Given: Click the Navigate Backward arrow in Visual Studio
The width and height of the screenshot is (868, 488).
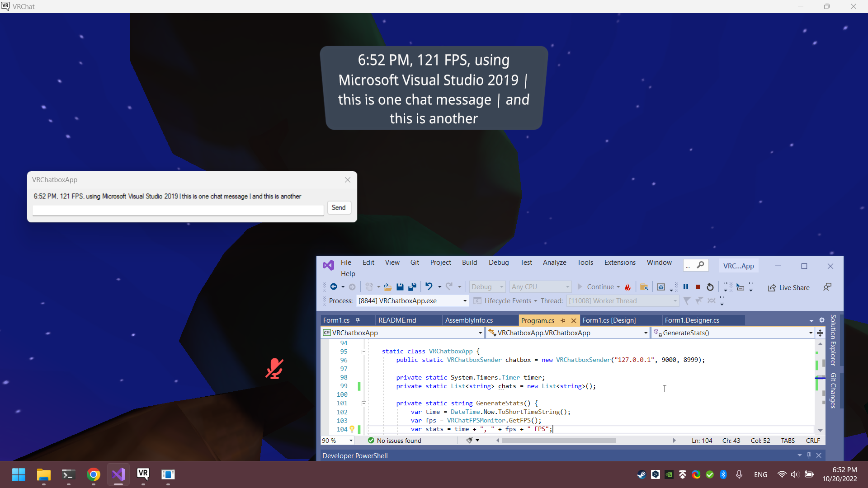Looking at the screenshot, I should coord(334,287).
